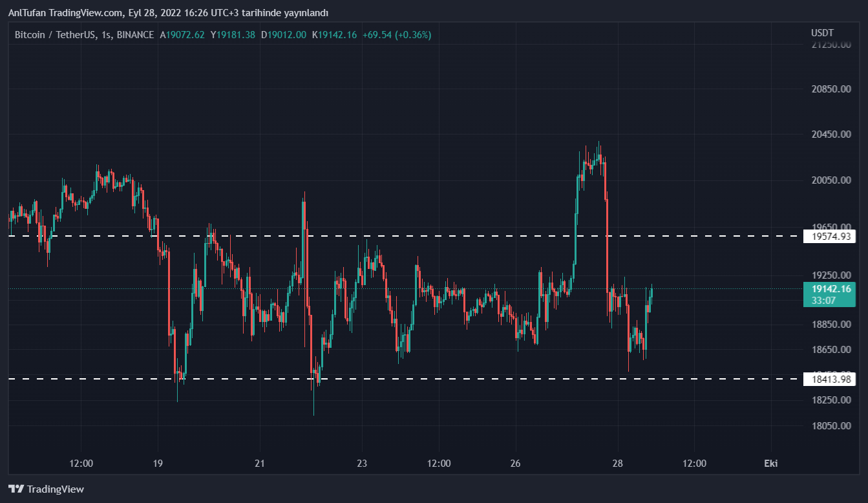Click the A19072.62 open price value
Screen dimensions: 868x503
pos(182,35)
